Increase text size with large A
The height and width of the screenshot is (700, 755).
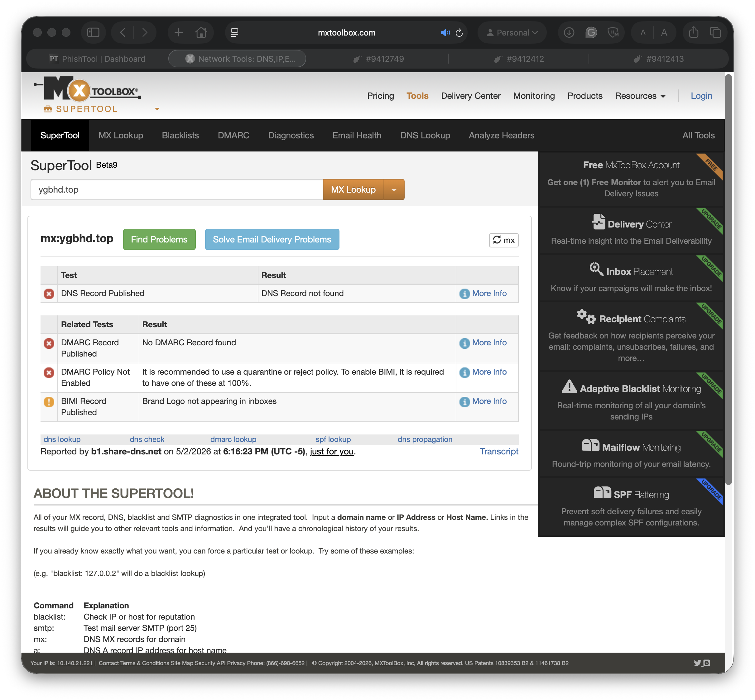[664, 33]
